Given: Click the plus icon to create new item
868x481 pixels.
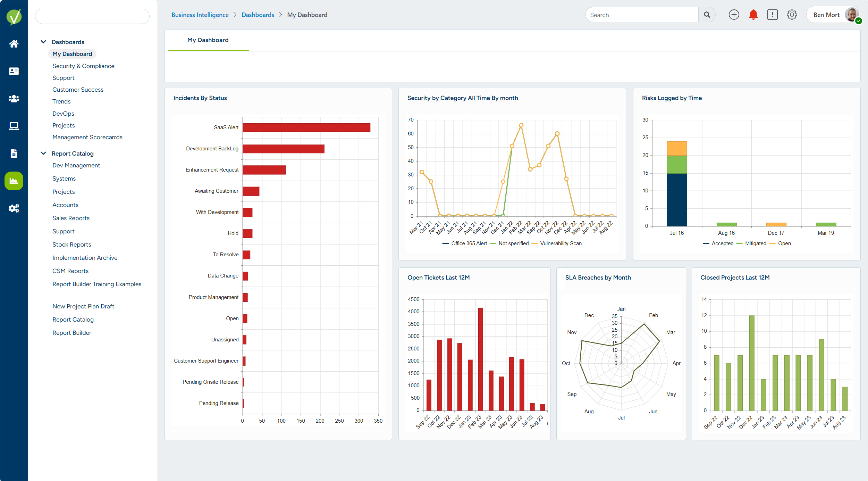Looking at the screenshot, I should [x=734, y=15].
